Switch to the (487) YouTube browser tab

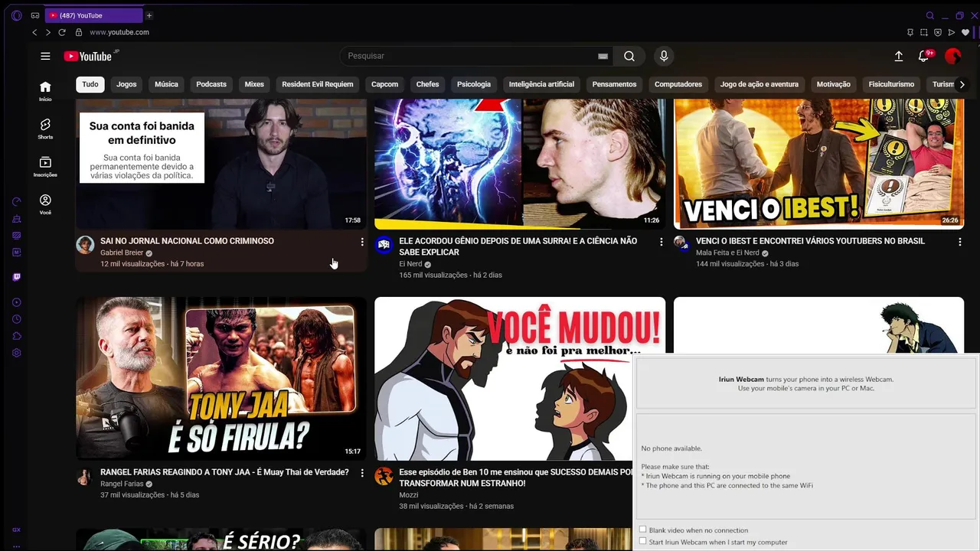(93, 15)
